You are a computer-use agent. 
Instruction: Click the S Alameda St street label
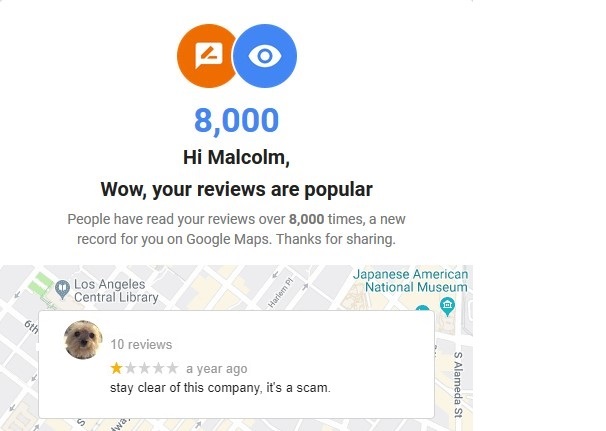(x=458, y=384)
